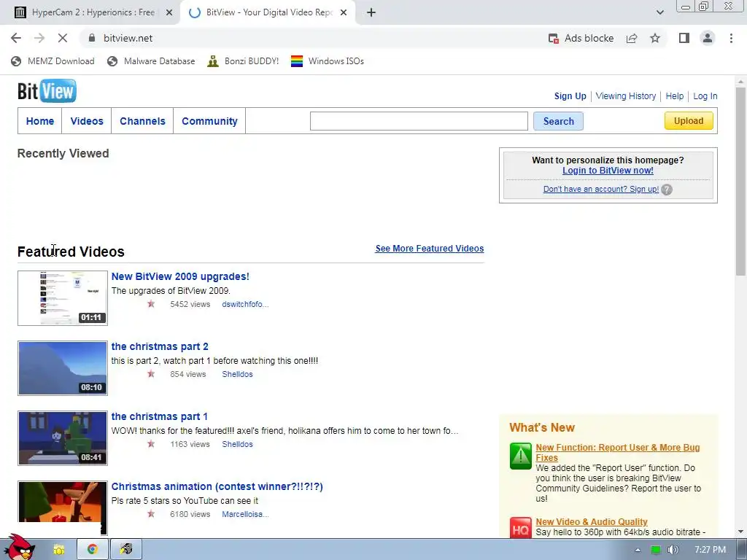Click the scrollbar down arrow
747x560 pixels.
click(x=740, y=532)
